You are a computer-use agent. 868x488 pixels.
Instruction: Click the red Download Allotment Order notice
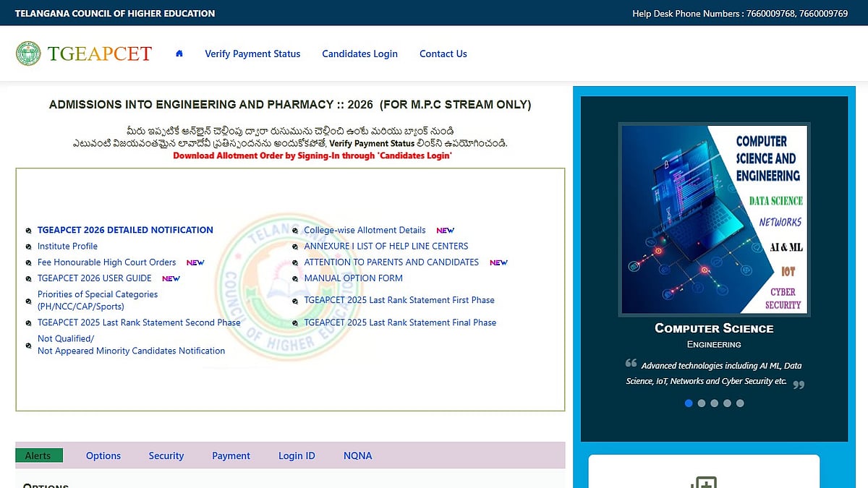tap(312, 155)
